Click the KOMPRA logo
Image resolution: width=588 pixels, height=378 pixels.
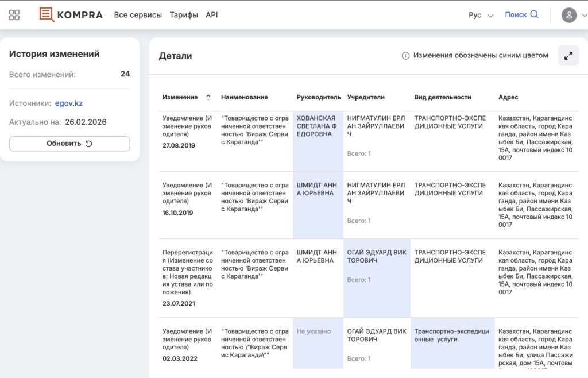point(71,15)
